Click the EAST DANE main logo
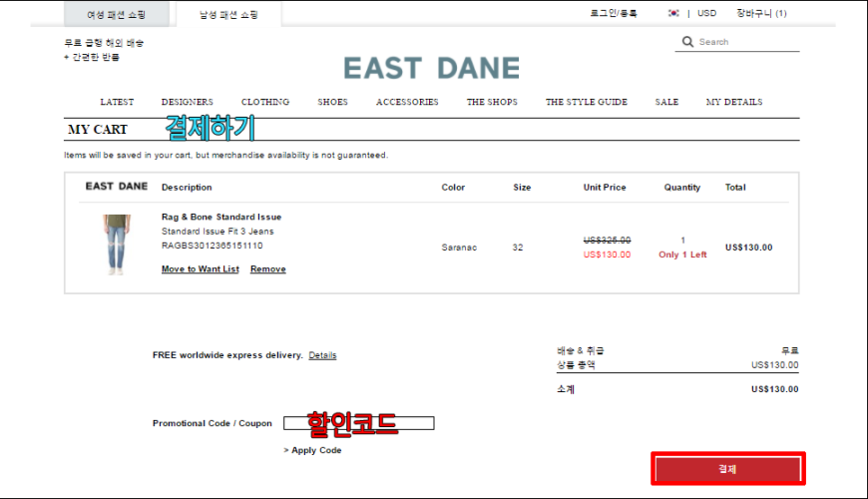Viewport: 868px width, 499px height. pyautogui.click(x=432, y=68)
